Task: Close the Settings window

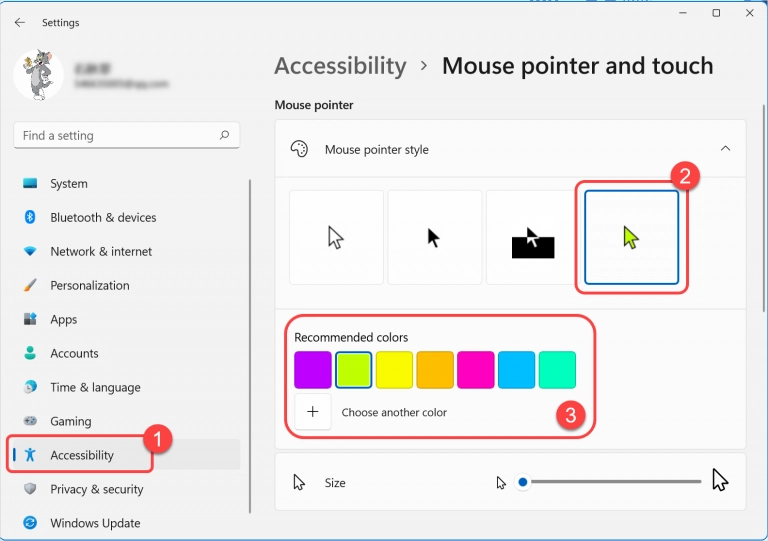Action: pos(749,13)
